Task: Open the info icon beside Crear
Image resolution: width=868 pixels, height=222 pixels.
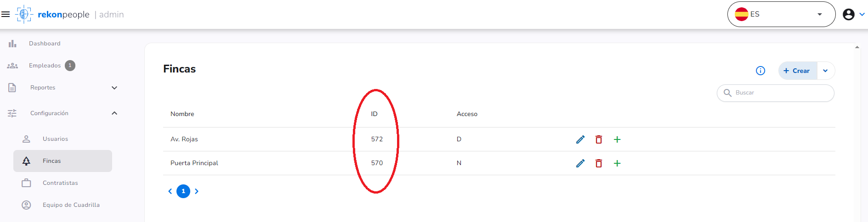Action: [760, 71]
